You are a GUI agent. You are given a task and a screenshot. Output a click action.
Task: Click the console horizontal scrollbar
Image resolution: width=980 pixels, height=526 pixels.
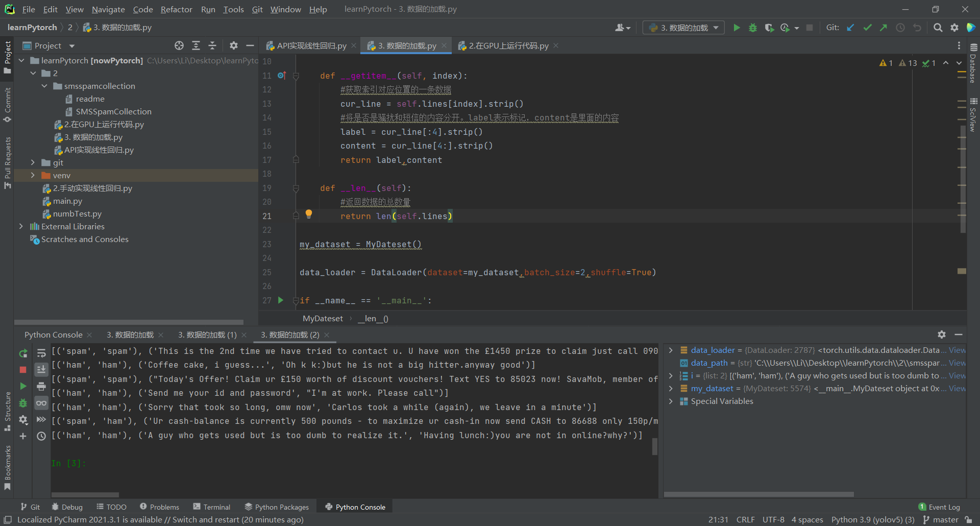85,494
